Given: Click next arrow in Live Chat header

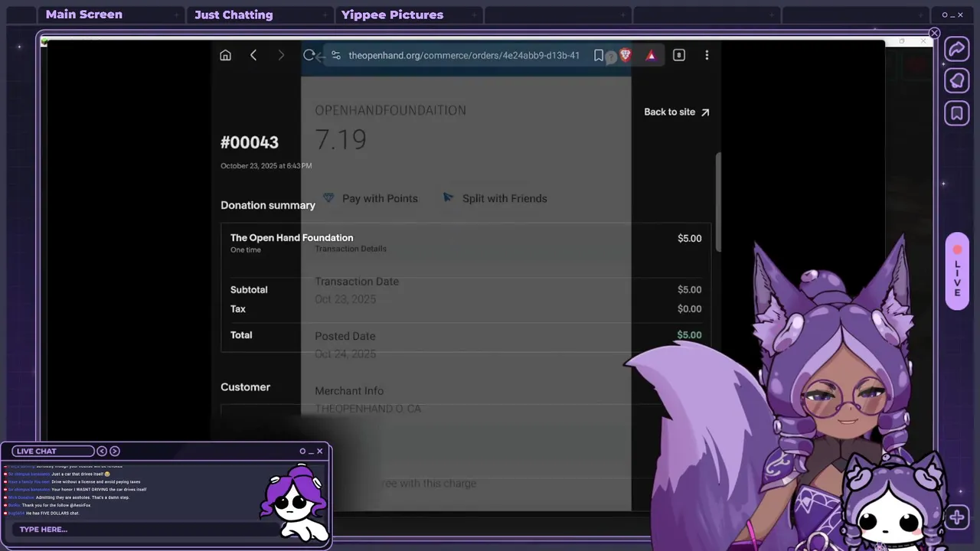Looking at the screenshot, I should tap(115, 451).
